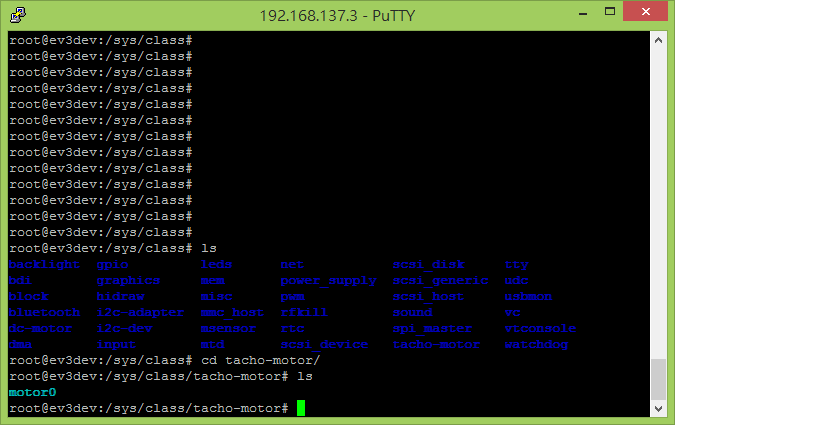Viewport: 816px width, 440px height.
Task: Click the green terminal cursor
Action: pos(301,408)
